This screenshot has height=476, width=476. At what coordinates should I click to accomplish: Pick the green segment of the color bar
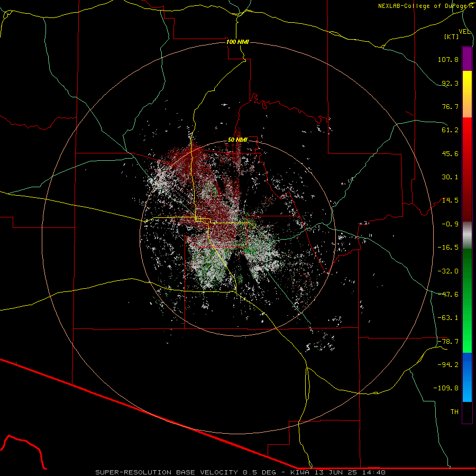point(467,300)
